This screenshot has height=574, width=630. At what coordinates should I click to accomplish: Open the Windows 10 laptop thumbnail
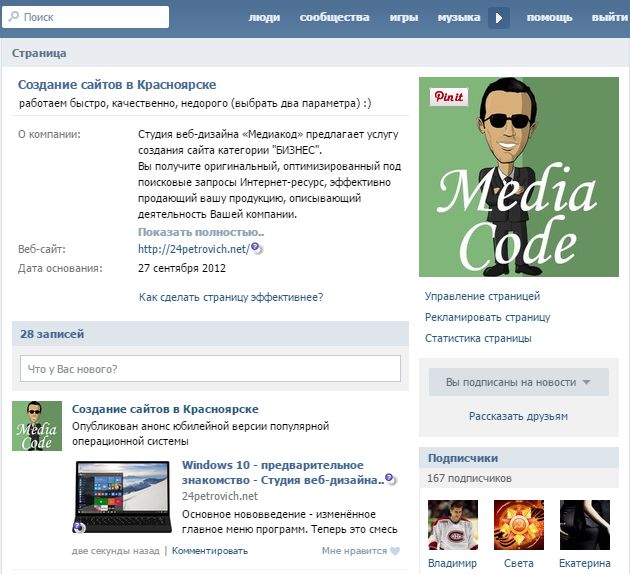click(121, 497)
